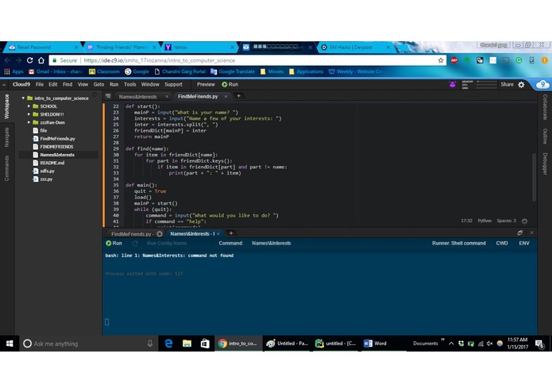Open Microsoft Edge from taskbar
Viewport: 552px width, 392px height.
pyautogui.click(x=168, y=344)
